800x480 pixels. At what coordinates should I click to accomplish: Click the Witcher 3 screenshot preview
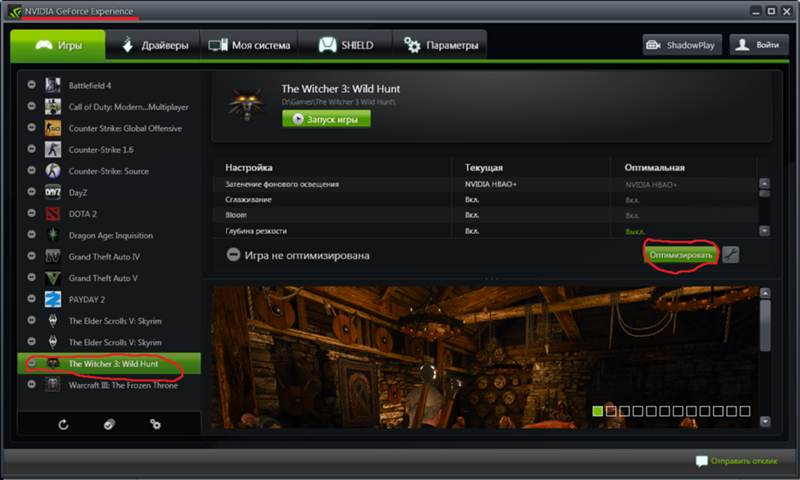tap(485, 357)
